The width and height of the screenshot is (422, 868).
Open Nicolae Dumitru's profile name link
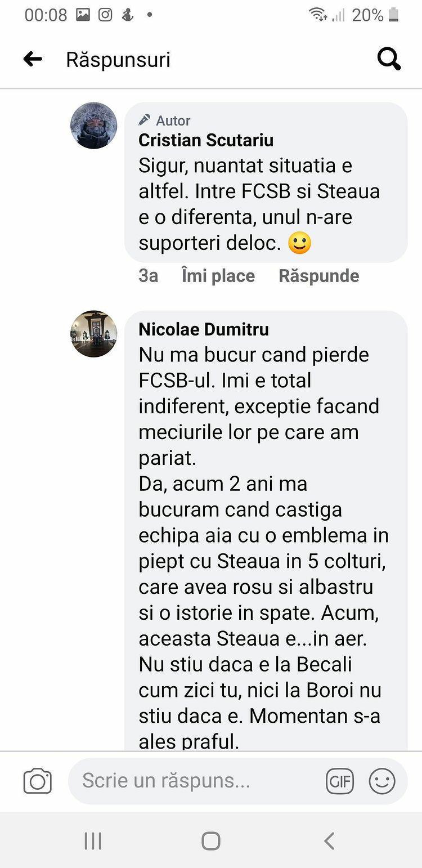[204, 329]
